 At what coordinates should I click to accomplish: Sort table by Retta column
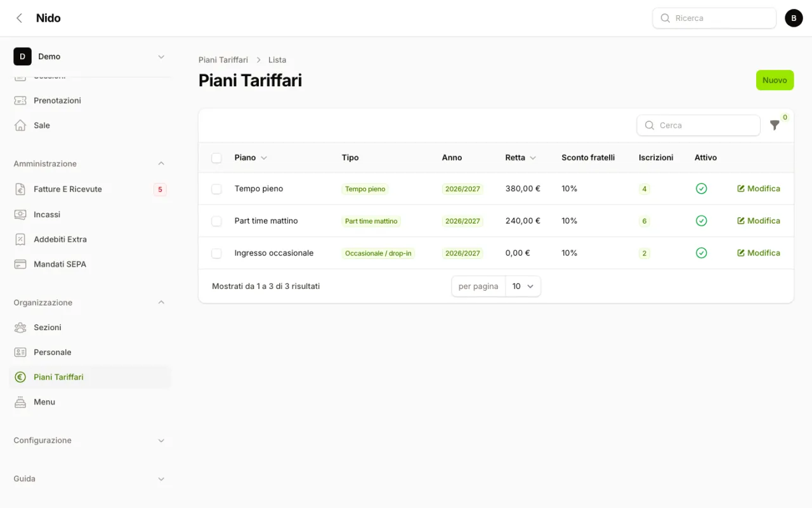(520, 157)
